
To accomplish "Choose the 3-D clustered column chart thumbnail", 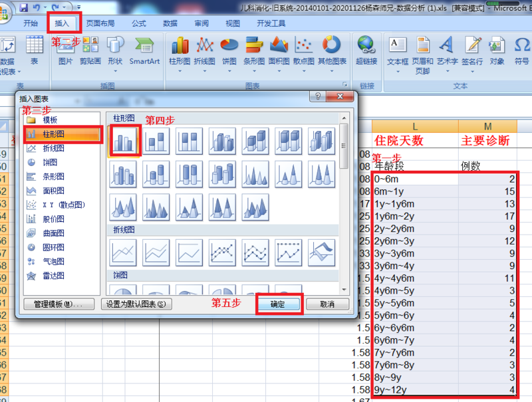I will tap(222, 141).
